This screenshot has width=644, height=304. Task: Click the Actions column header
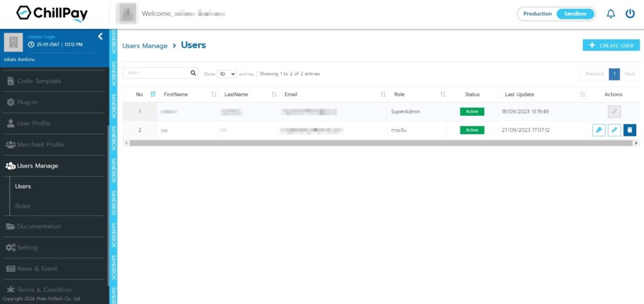pos(613,94)
